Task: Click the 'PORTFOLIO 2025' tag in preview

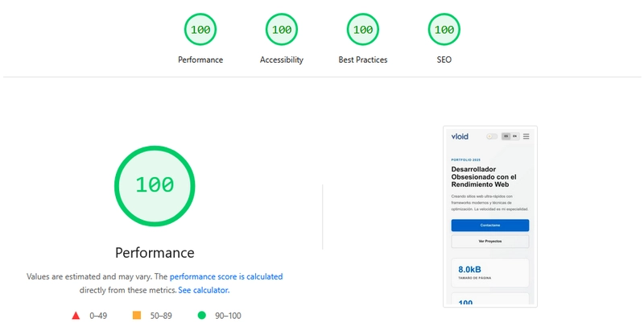Action: point(466,159)
